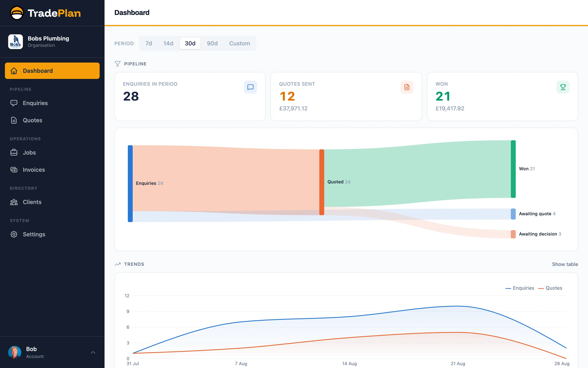
Task: Click the Clients people sidebar icon
Action: click(x=14, y=202)
